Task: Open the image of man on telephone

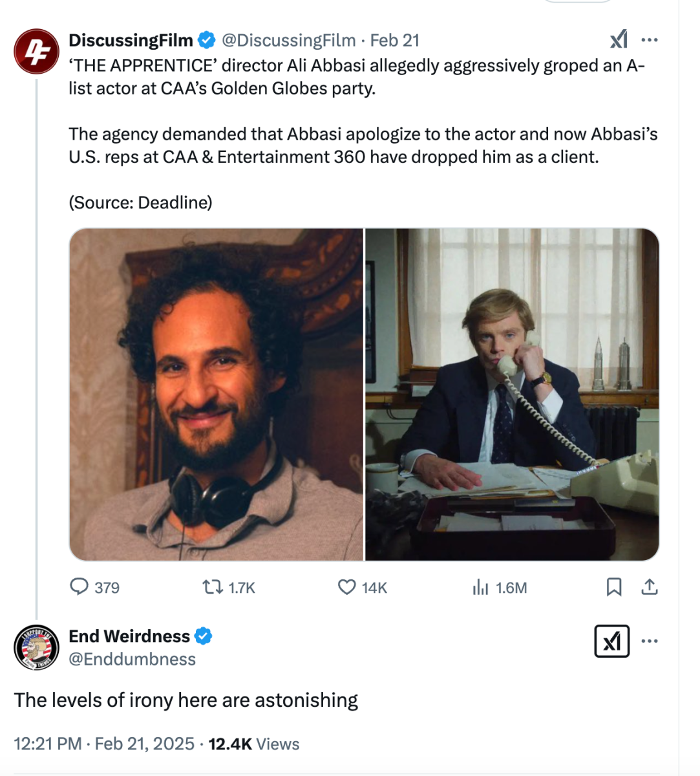Action: click(x=512, y=394)
